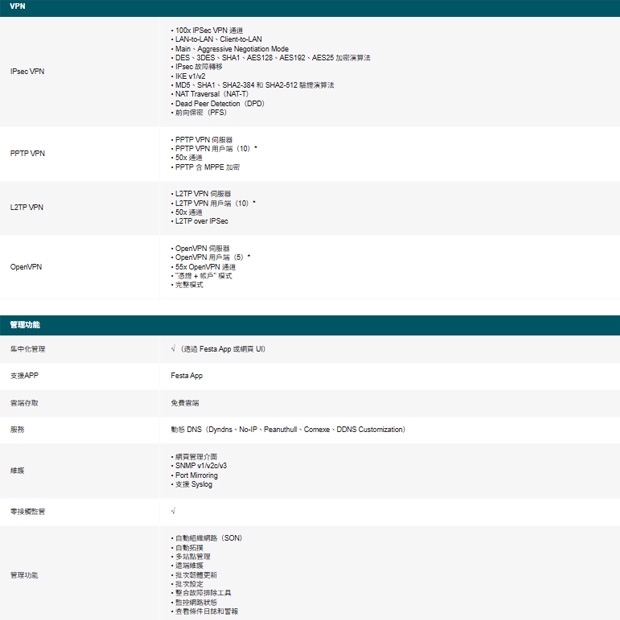Click the 支援APP row label
This screenshot has width=620, height=620.
(24, 376)
